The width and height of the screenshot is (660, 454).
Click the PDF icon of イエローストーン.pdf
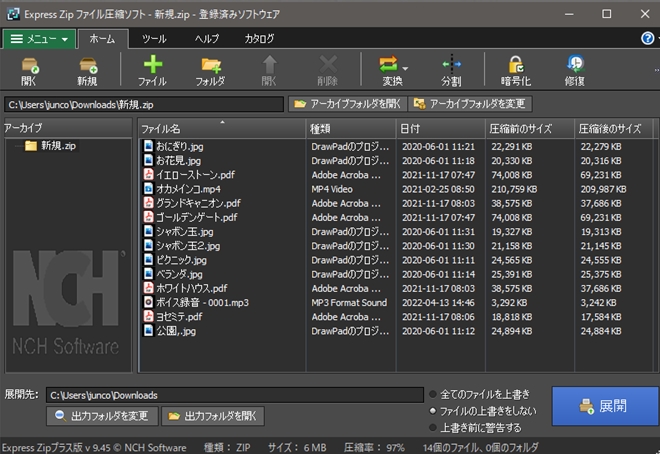click(x=148, y=174)
